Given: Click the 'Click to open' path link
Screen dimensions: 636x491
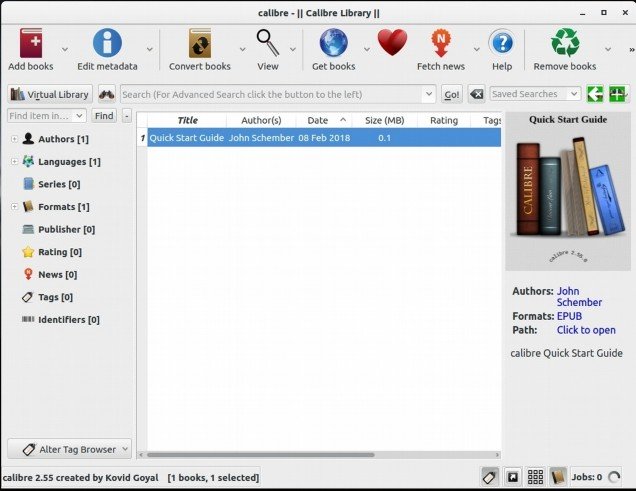Looking at the screenshot, I should [x=586, y=330].
